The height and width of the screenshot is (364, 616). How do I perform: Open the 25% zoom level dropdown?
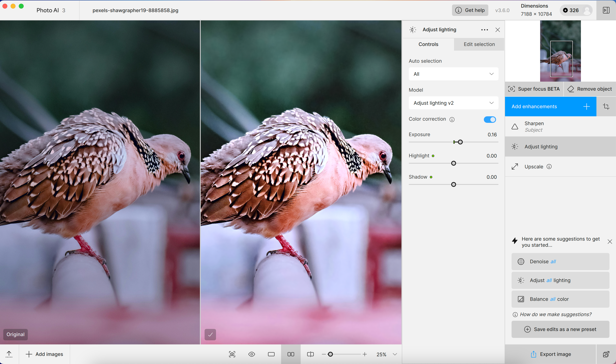tap(395, 354)
